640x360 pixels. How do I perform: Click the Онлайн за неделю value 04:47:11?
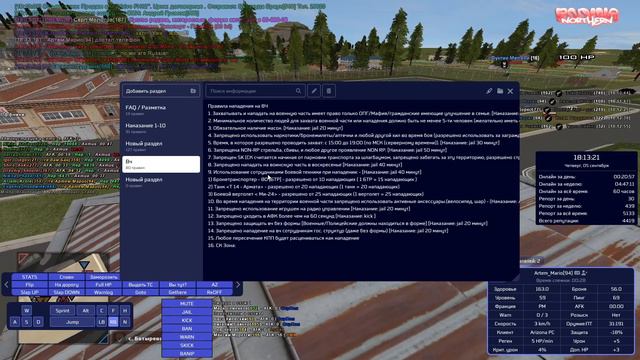point(624,184)
